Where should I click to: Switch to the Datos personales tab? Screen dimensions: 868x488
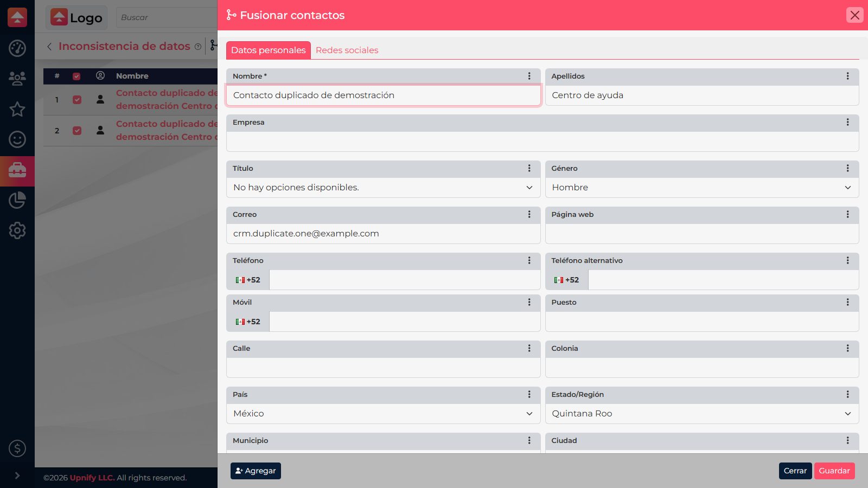[269, 50]
